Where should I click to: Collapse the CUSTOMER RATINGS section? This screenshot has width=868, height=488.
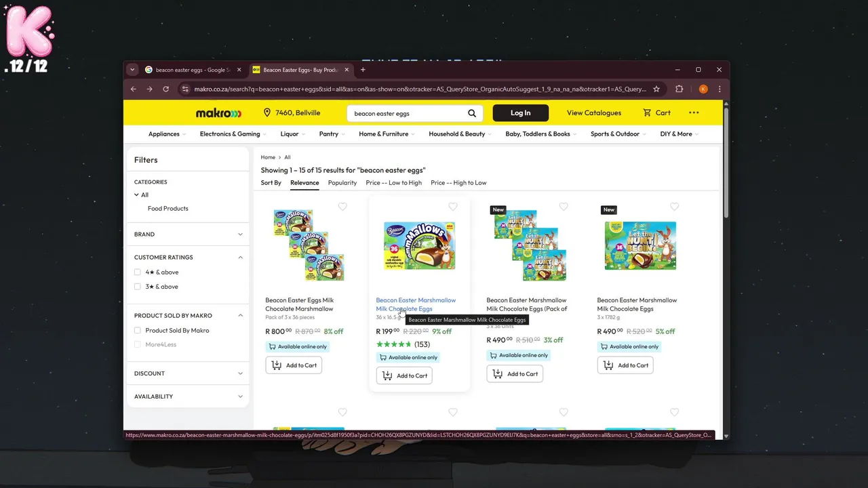coord(240,258)
